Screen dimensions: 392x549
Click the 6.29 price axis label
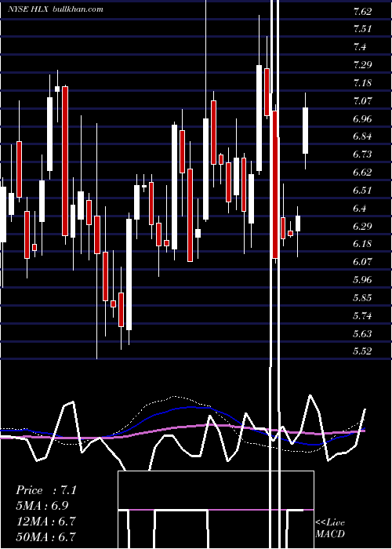(x=362, y=226)
